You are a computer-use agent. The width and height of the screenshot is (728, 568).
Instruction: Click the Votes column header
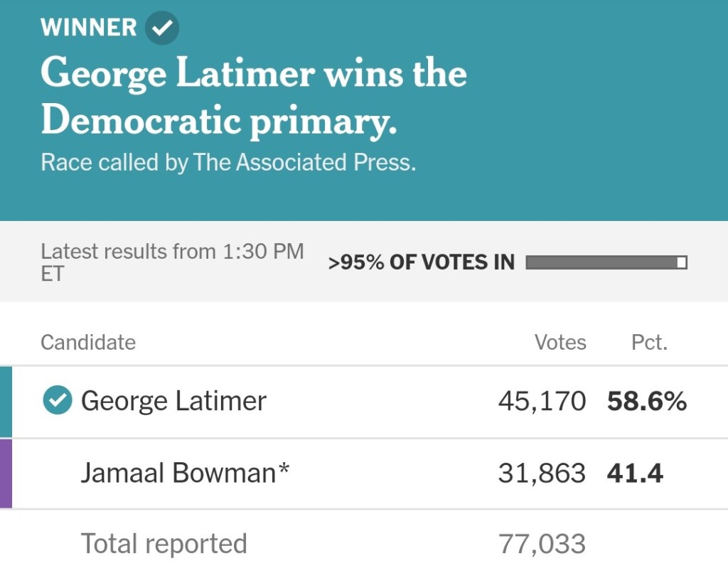pyautogui.click(x=560, y=343)
